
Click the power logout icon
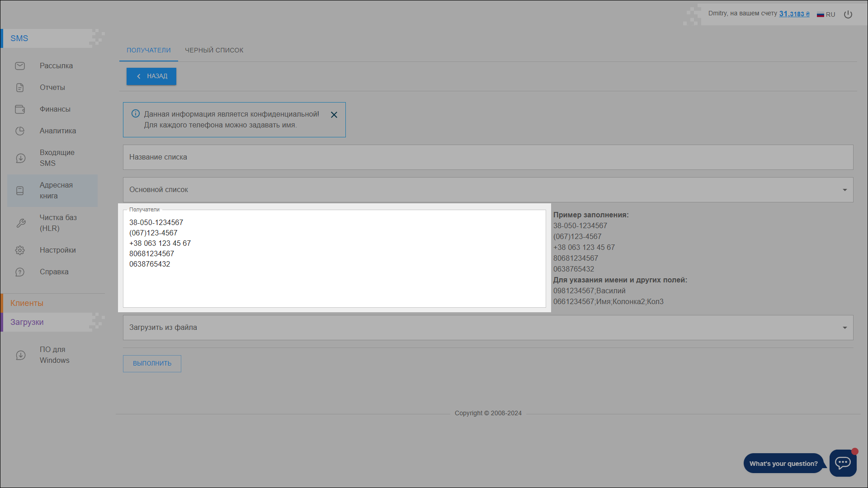pyautogui.click(x=848, y=14)
